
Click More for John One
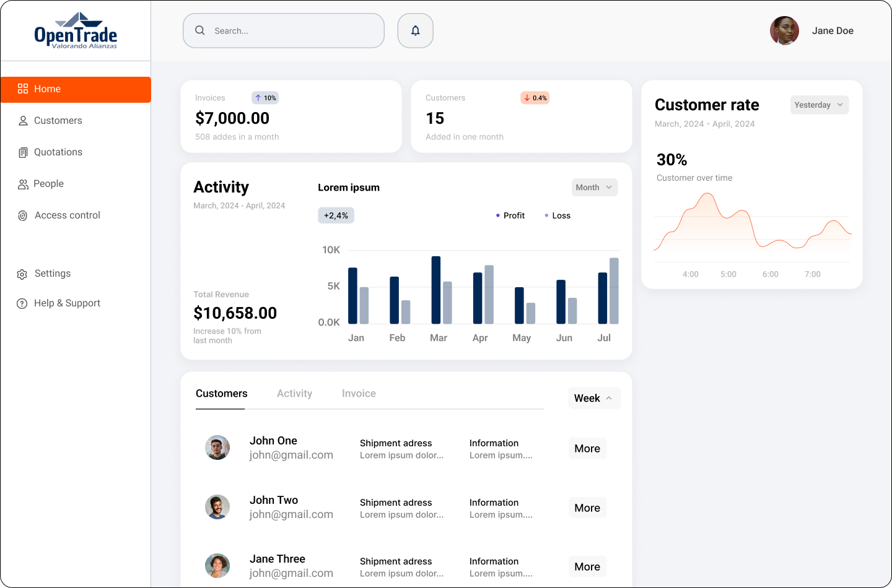(x=587, y=448)
